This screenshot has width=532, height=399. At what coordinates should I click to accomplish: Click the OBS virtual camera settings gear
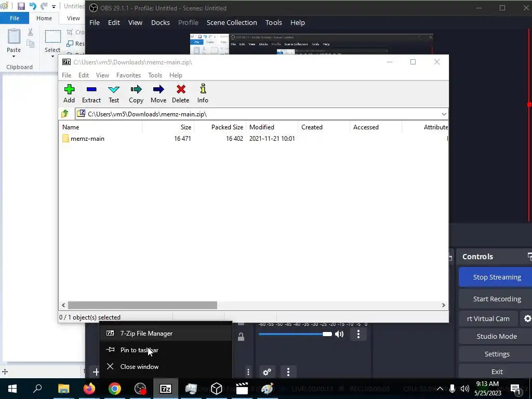point(527,318)
